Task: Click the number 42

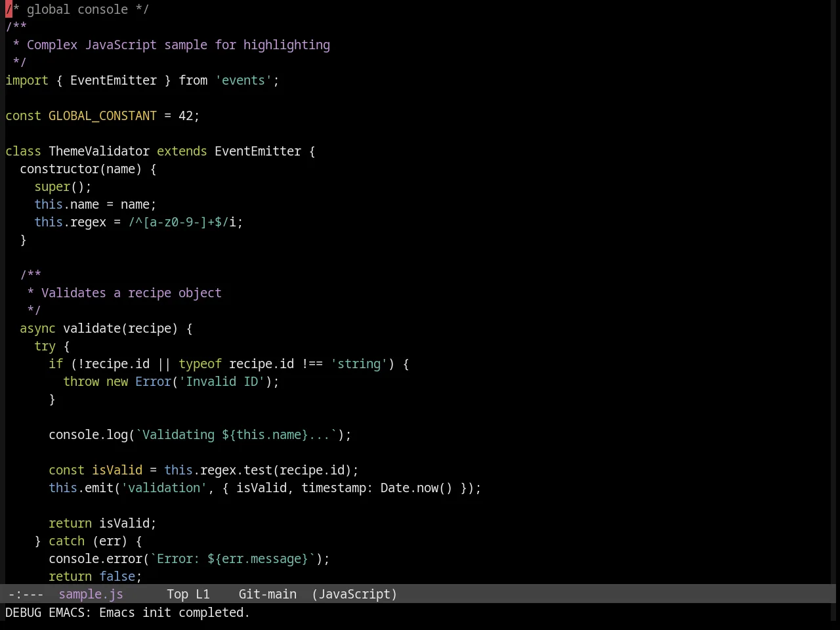Action: [186, 115]
